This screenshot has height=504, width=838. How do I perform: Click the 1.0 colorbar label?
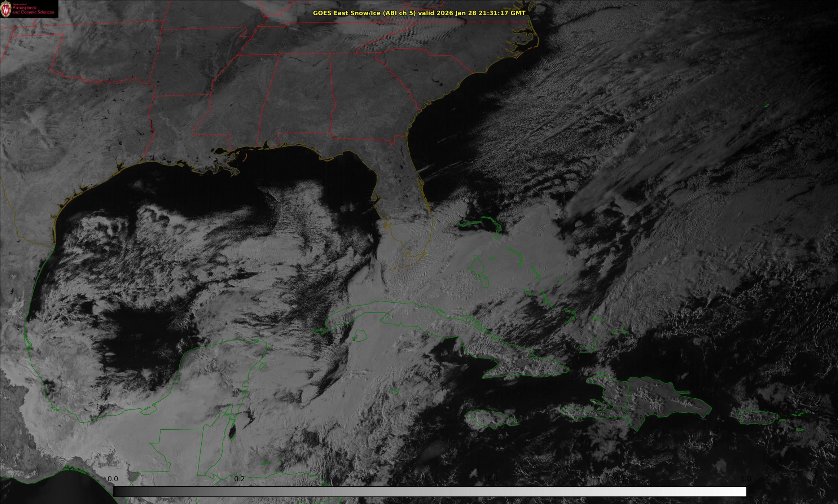coord(746,479)
